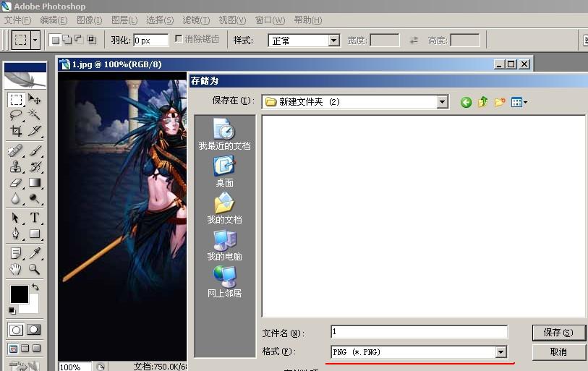Select the Brush tool
The height and width of the screenshot is (371, 588).
(x=35, y=151)
